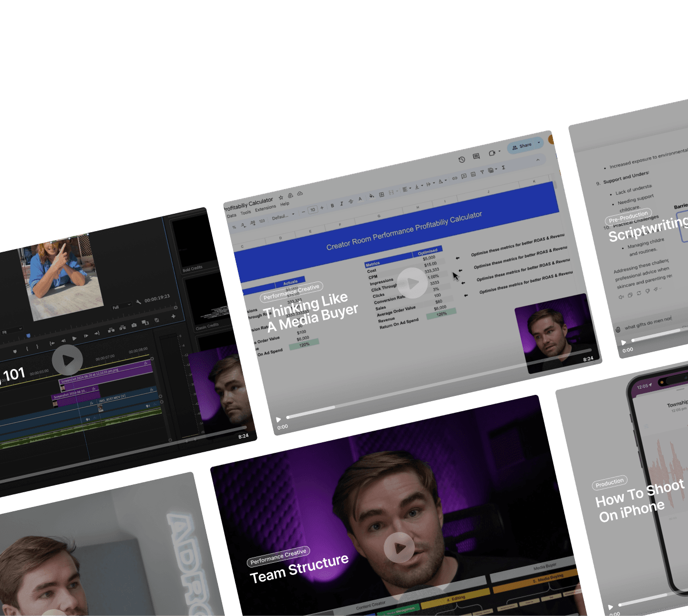Play the editing 101 video
This screenshot has height=616, width=688.
point(67,360)
